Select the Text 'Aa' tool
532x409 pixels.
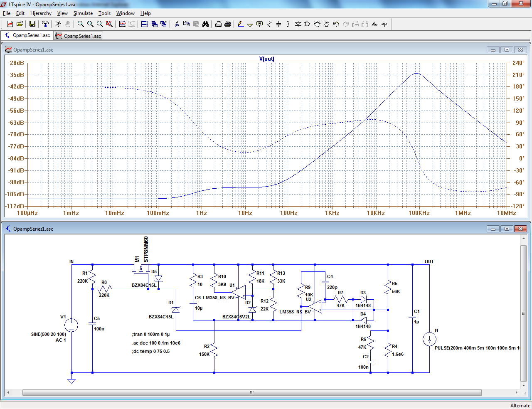pos(374,24)
